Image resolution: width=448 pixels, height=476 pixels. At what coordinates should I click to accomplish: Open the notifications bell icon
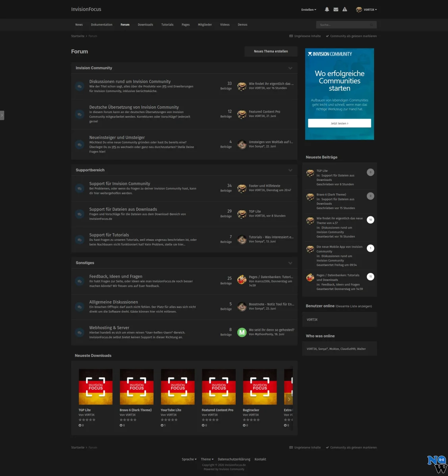[x=327, y=10]
